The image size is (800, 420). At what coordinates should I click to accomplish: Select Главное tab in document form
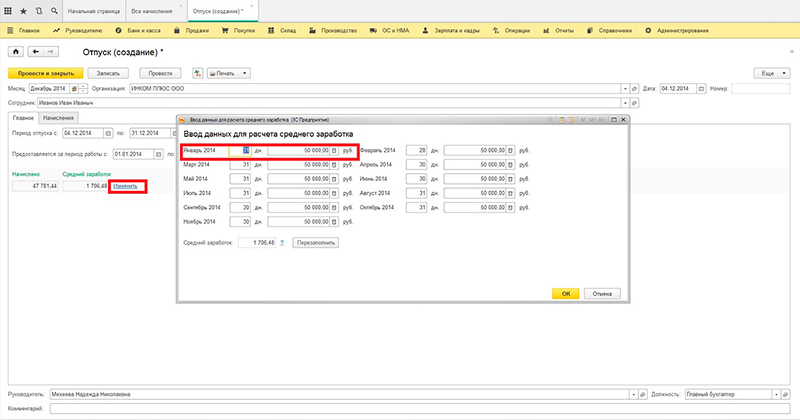[23, 118]
